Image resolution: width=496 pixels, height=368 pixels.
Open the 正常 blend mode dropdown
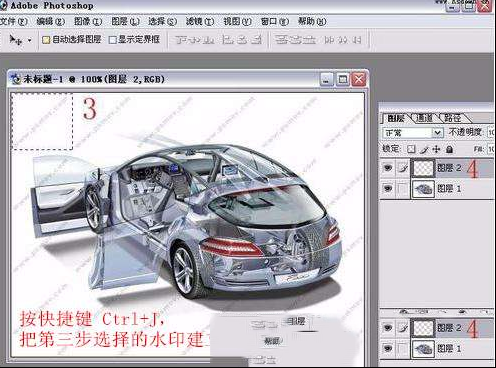[x=413, y=133]
